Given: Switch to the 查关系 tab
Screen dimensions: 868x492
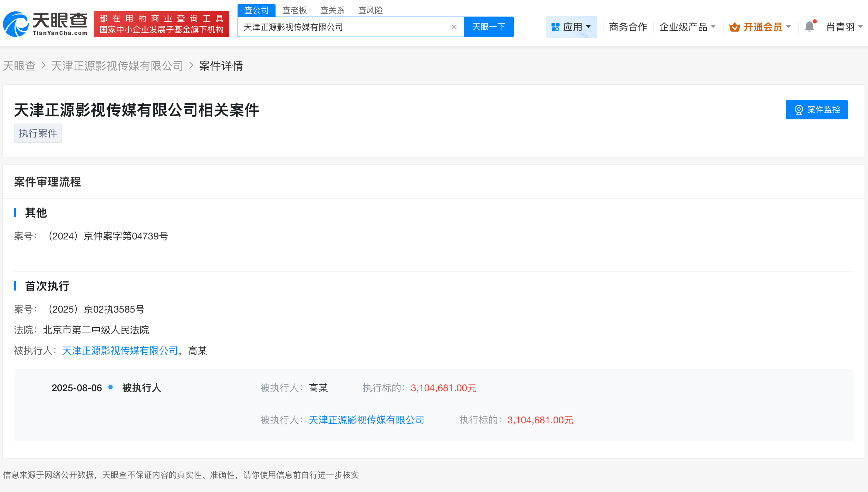Looking at the screenshot, I should [332, 10].
